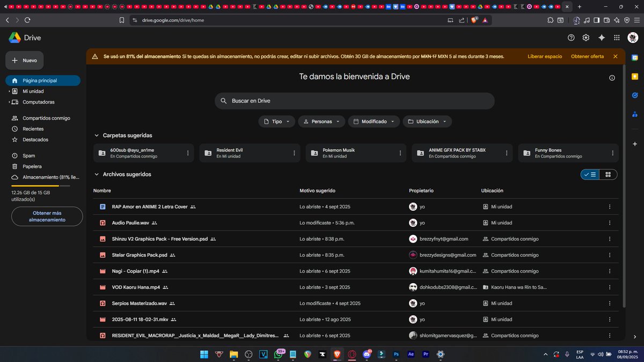Open more options for 600sub @ayu_an1me folder
The height and width of the screenshot is (362, 644).
188,153
